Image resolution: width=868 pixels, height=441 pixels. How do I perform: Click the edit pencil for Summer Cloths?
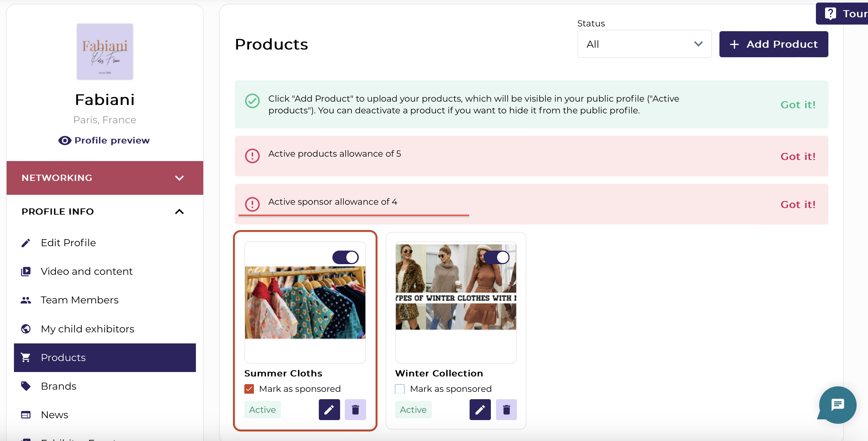pyautogui.click(x=329, y=409)
